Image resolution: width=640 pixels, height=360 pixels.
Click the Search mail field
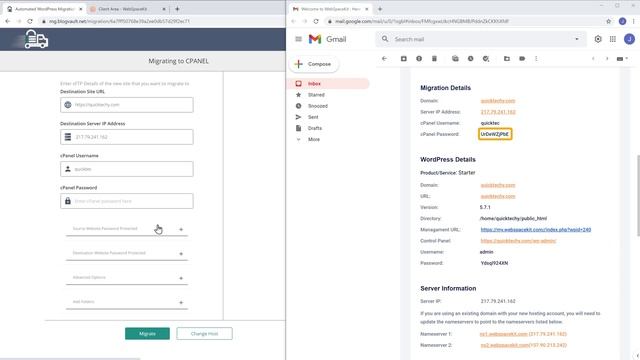coord(482,39)
